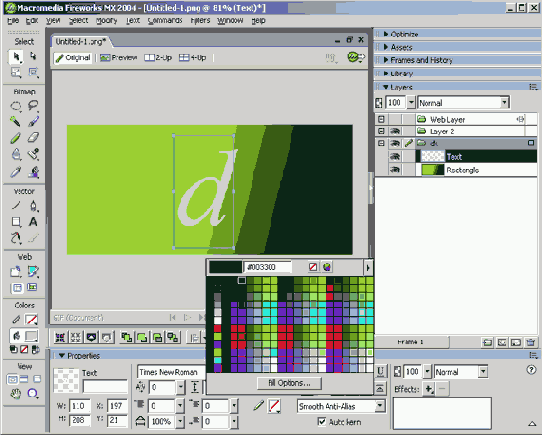Select the Pen tool

[33, 206]
